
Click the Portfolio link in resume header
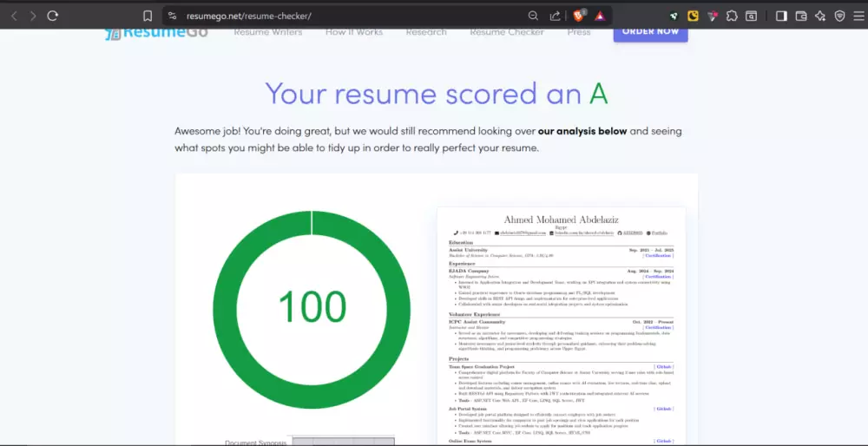659,233
